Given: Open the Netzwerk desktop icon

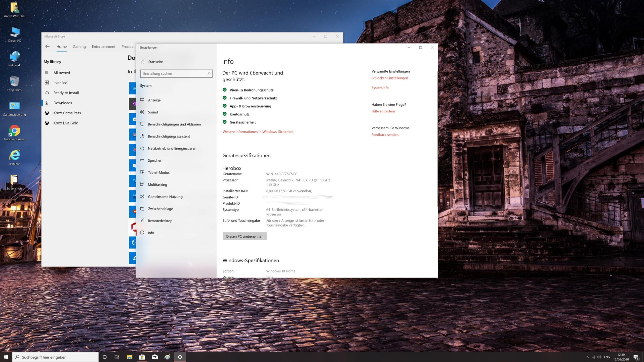Looking at the screenshot, I should (15, 59).
